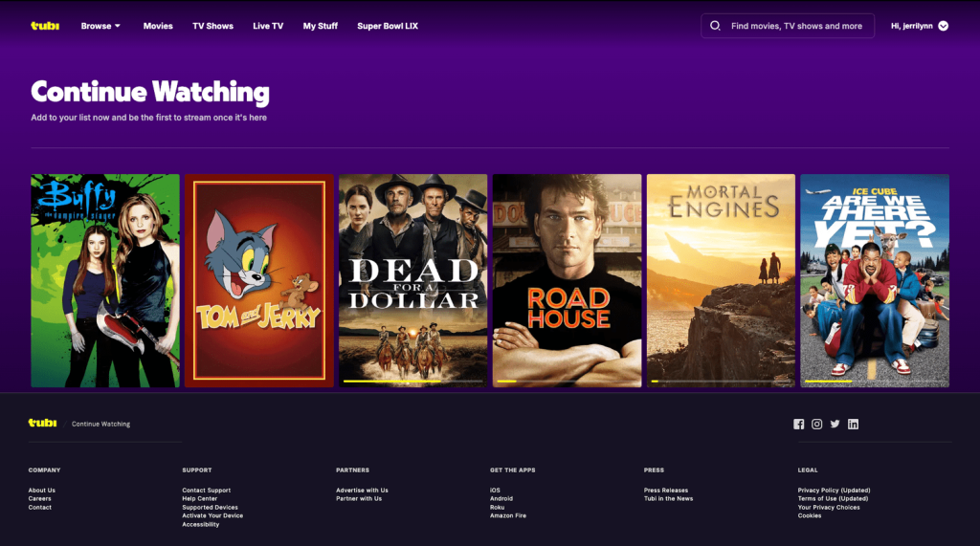Open Super Bowl LIX in the navigation
Screen dimensions: 980x546
coord(388,26)
